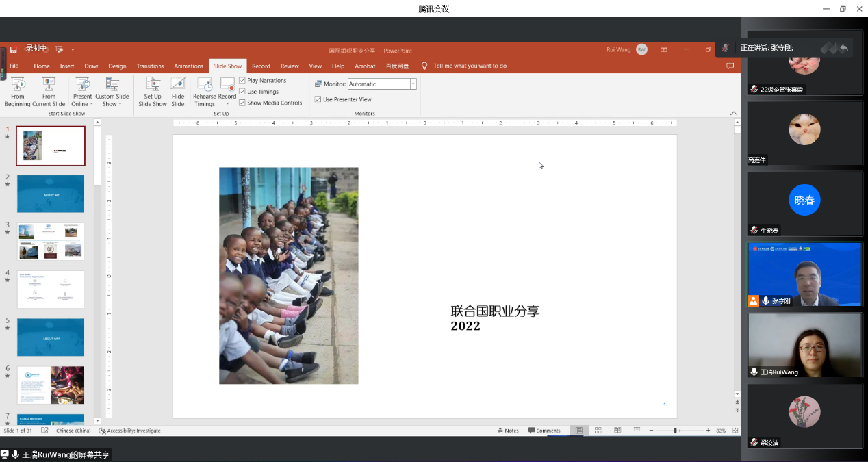Uncheck Play Narrations

pyautogui.click(x=242, y=81)
